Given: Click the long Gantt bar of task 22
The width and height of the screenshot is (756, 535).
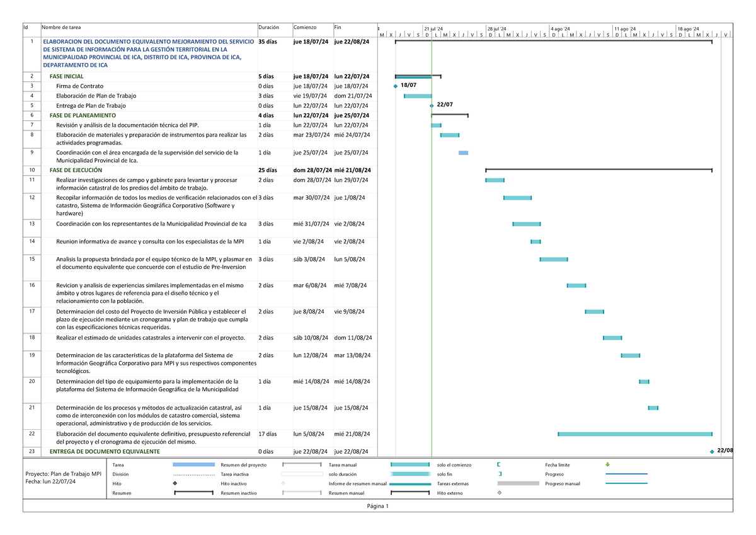Looking at the screenshot, I should 635,434.
